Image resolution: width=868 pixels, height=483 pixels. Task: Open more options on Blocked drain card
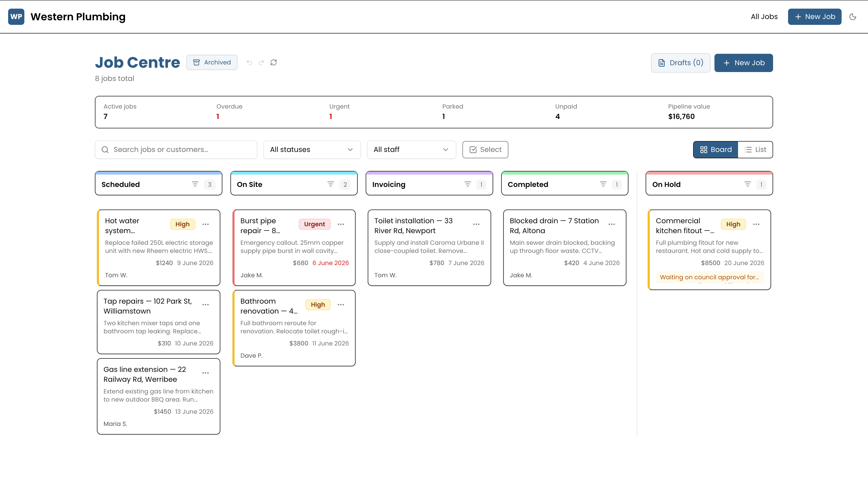612,224
